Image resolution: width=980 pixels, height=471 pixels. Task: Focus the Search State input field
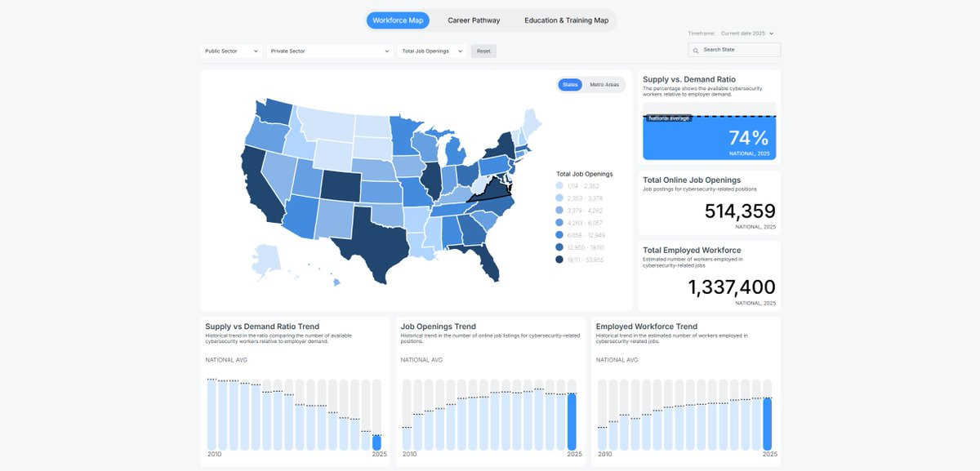[734, 51]
